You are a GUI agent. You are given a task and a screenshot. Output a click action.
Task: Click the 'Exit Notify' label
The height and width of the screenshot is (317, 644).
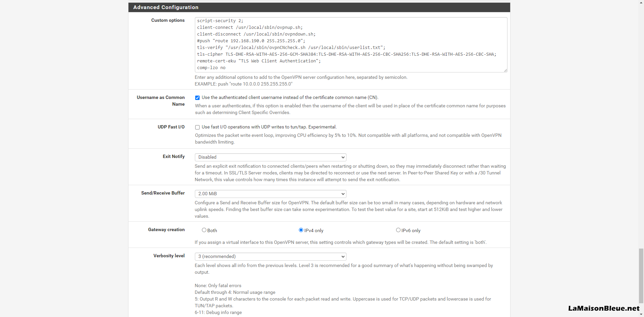point(173,157)
